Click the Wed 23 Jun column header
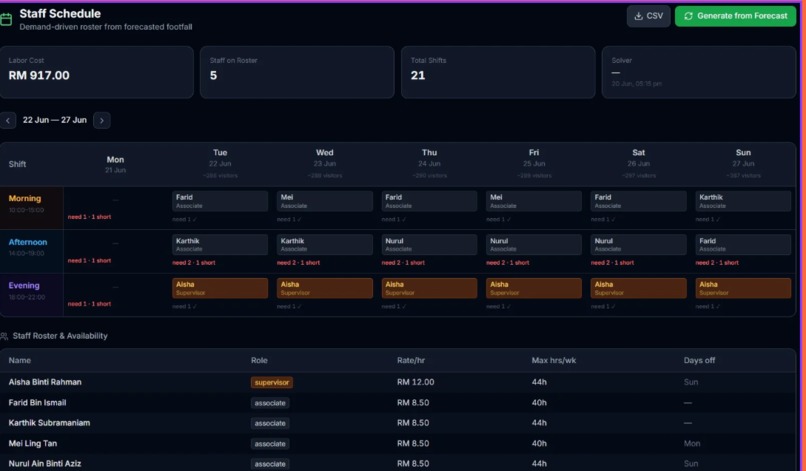 (x=325, y=164)
